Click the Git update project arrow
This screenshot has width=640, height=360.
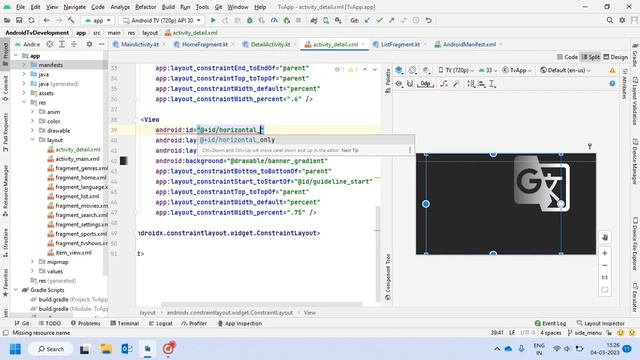367,20
